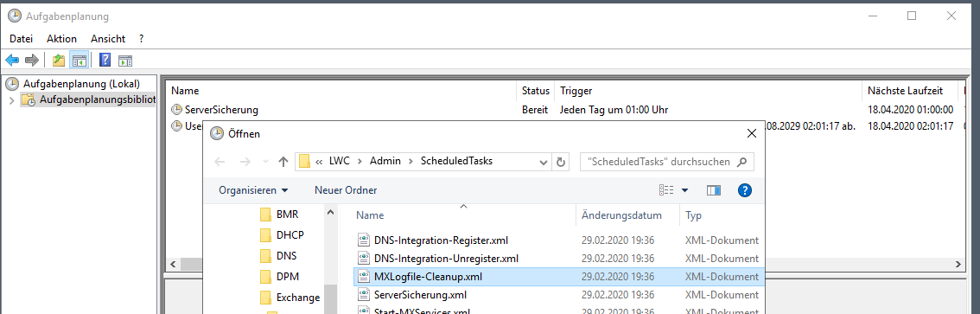Change the view layout icon in Öffnen dialog
This screenshot has width=980, height=314.
pyautogui.click(x=667, y=190)
